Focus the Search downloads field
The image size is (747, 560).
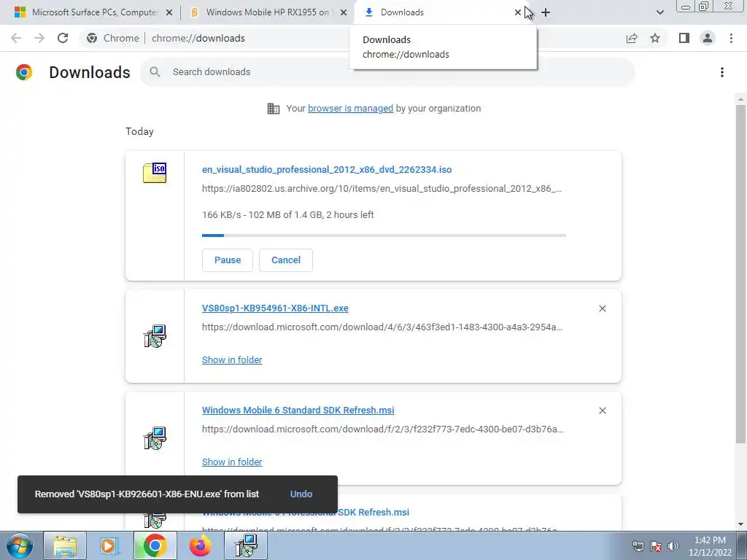click(x=387, y=72)
